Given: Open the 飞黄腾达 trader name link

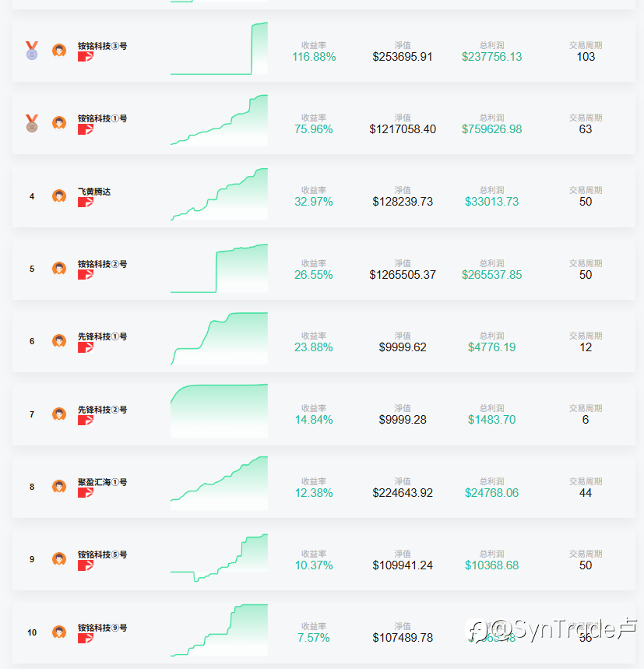Looking at the screenshot, I should point(94,192).
